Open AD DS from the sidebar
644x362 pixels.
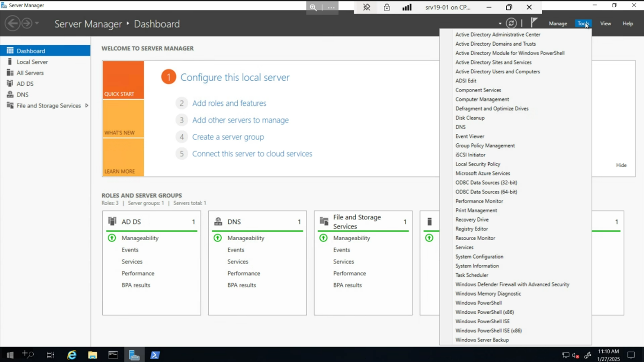(25, 83)
